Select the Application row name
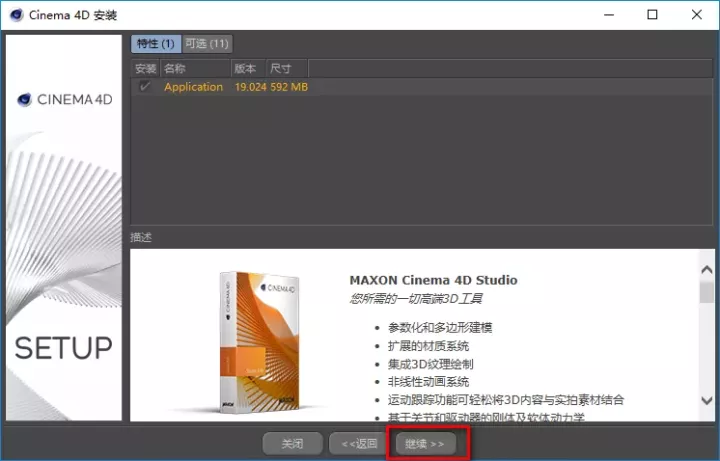Screen dimensions: 720x461 tap(194, 87)
